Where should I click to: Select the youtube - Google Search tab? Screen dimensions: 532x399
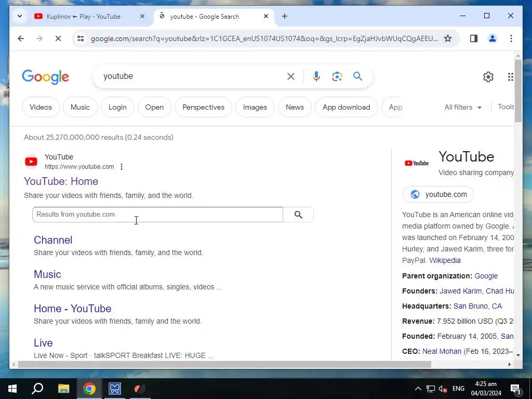point(205,16)
